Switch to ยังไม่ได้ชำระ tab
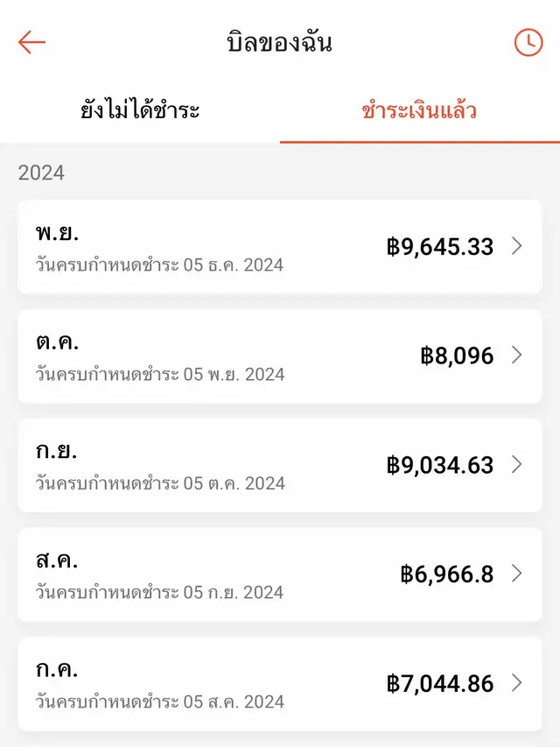560x747 pixels. 140,111
